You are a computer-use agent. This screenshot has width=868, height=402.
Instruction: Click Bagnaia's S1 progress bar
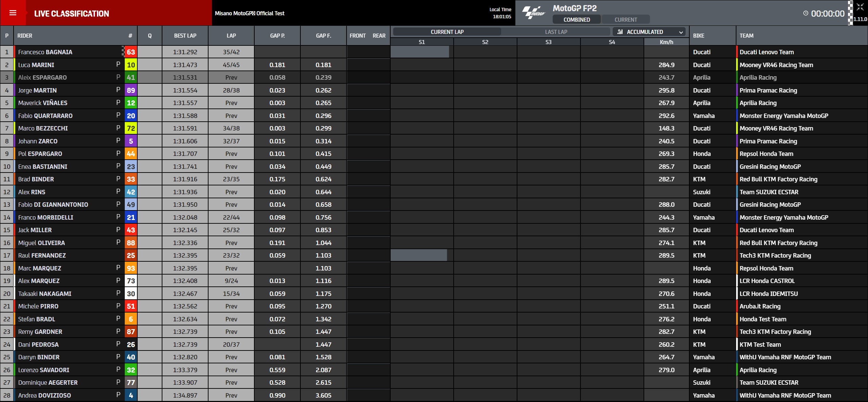click(420, 52)
